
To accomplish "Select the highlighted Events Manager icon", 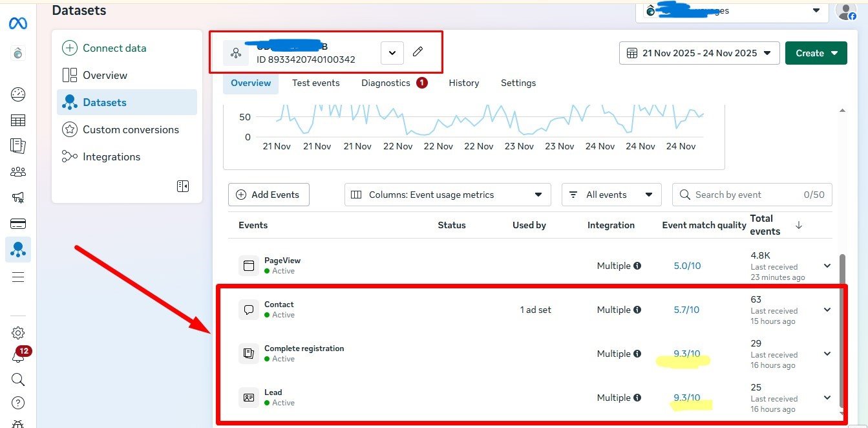I will 18,250.
